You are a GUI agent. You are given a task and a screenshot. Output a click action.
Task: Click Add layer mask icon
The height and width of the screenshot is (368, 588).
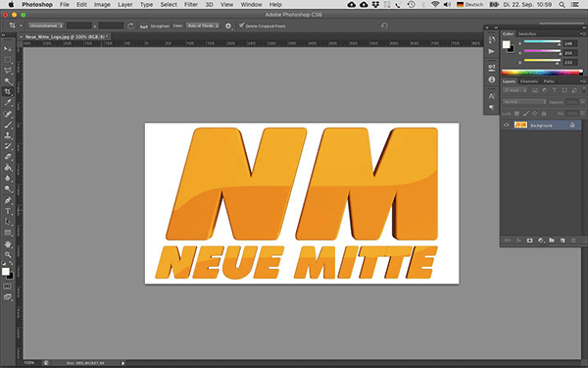pos(529,240)
